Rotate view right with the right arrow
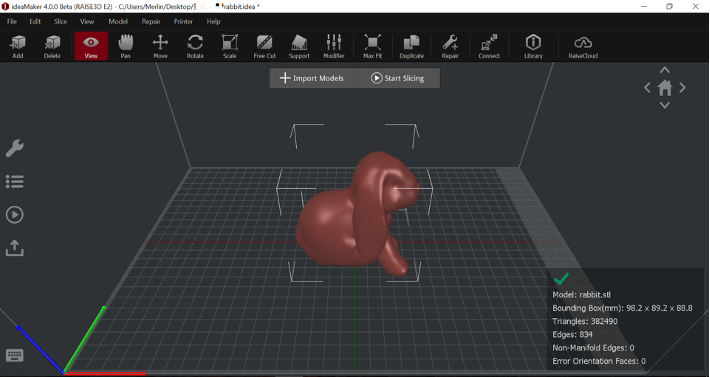The image size is (710, 377). [682, 87]
